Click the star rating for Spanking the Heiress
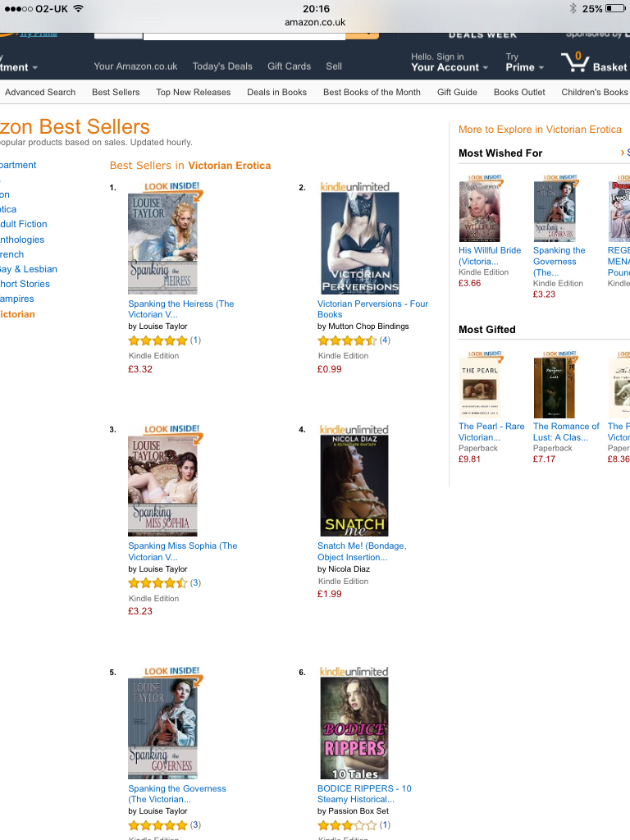The height and width of the screenshot is (840, 630). point(158,340)
